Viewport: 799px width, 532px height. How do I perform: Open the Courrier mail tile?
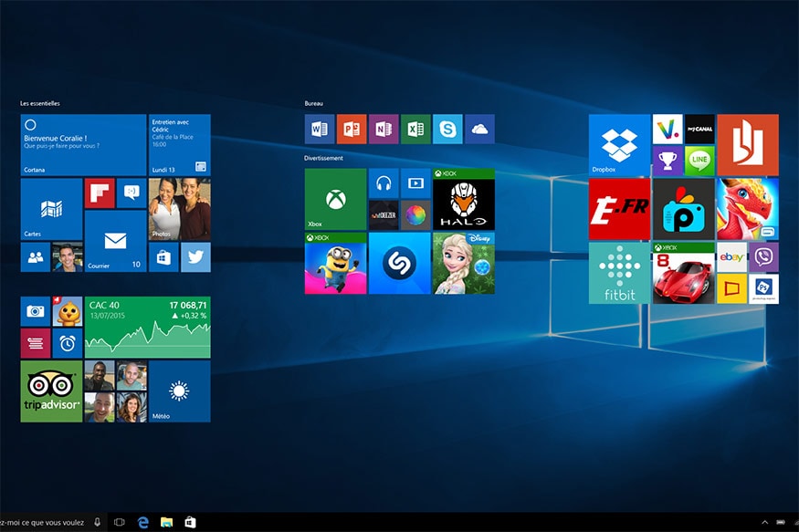click(116, 241)
